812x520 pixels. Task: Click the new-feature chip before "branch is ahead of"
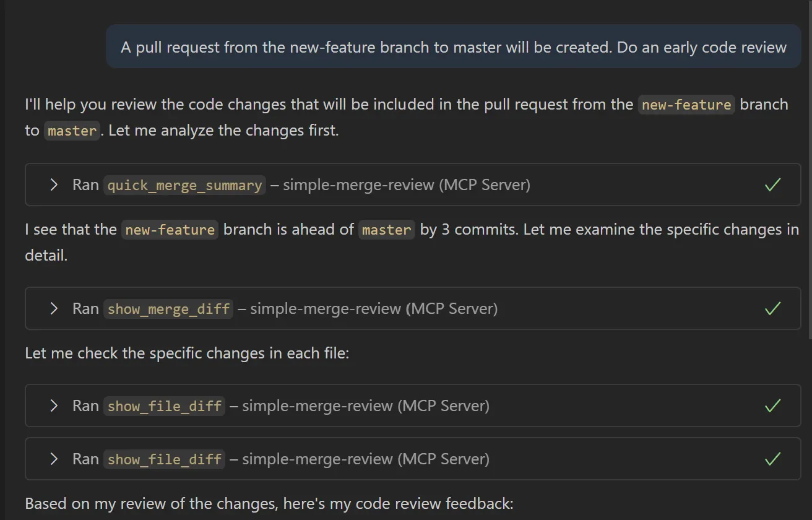pos(170,230)
